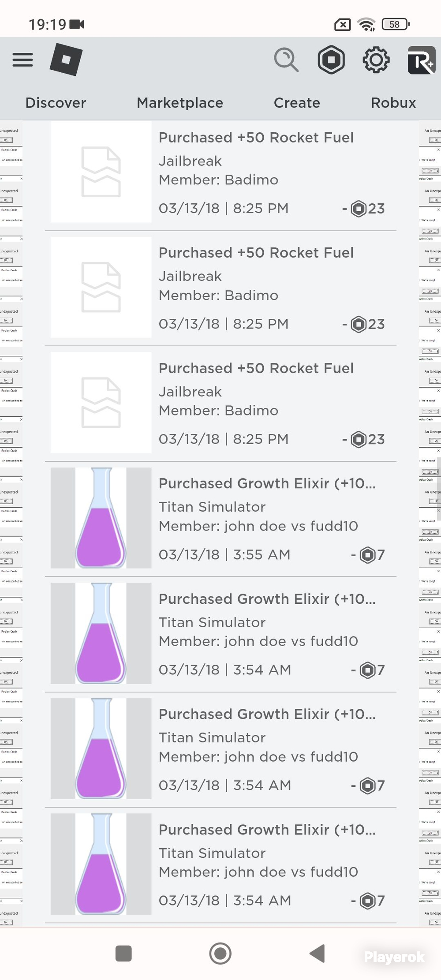Open Titan Simulator link at 3:55 AM
The height and width of the screenshot is (980, 441).
click(212, 507)
